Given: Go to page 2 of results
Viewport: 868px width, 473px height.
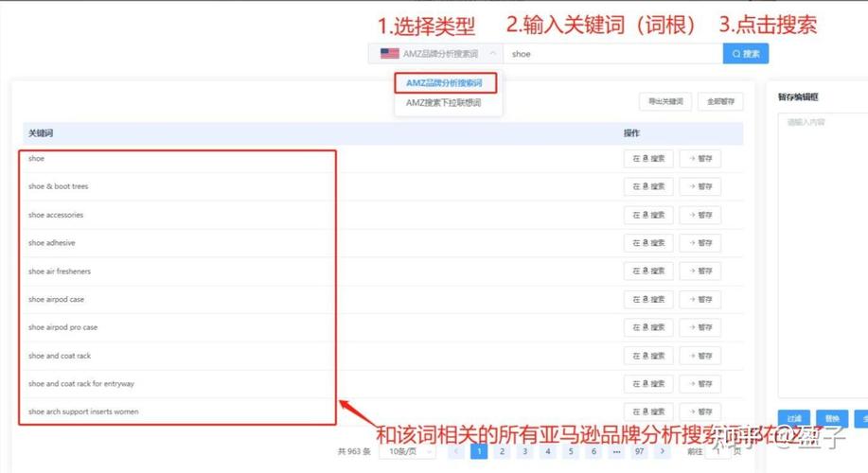Looking at the screenshot, I should click(x=502, y=451).
